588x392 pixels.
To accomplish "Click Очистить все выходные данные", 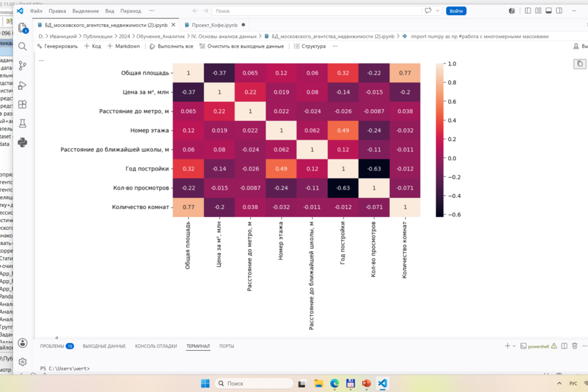I will (x=242, y=46).
